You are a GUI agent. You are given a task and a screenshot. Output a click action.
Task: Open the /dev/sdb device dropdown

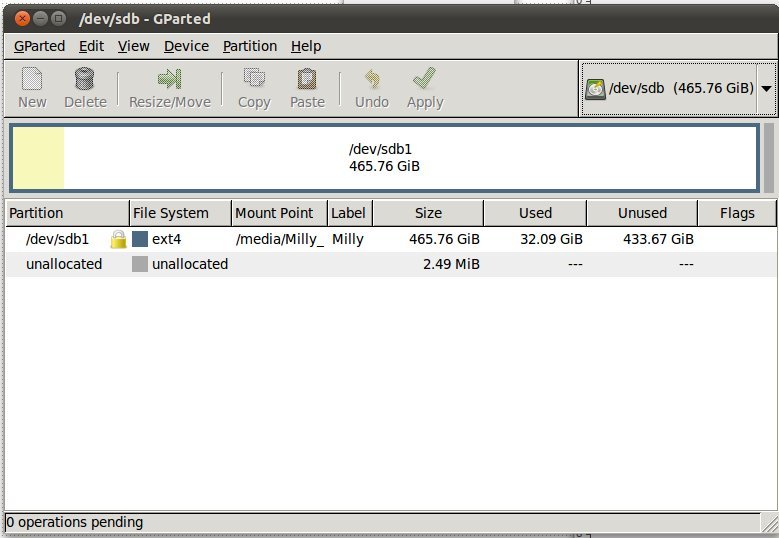pyautogui.click(x=767, y=89)
